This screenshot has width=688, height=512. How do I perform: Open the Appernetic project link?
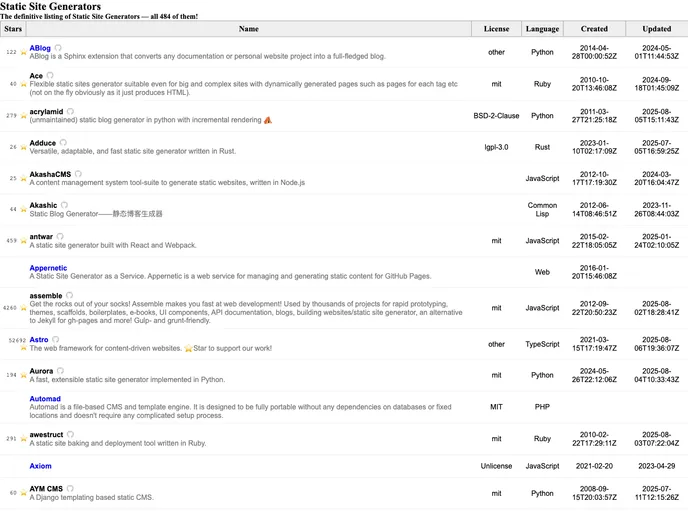[48, 268]
